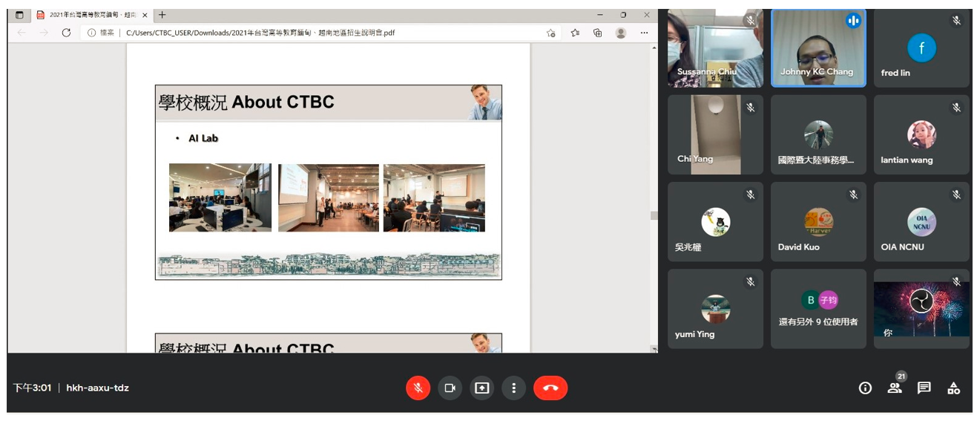Image resolution: width=980 pixels, height=424 pixels.
Task: Click the muted mic icon on 吳兆權
Action: point(750,195)
